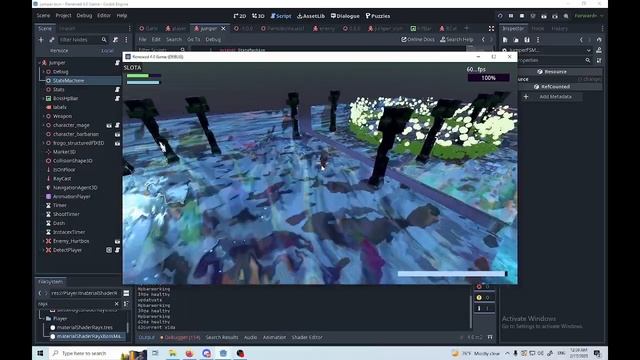The width and height of the screenshot is (640, 360).
Task: Open Task View on the taskbar
Action: [156, 353]
